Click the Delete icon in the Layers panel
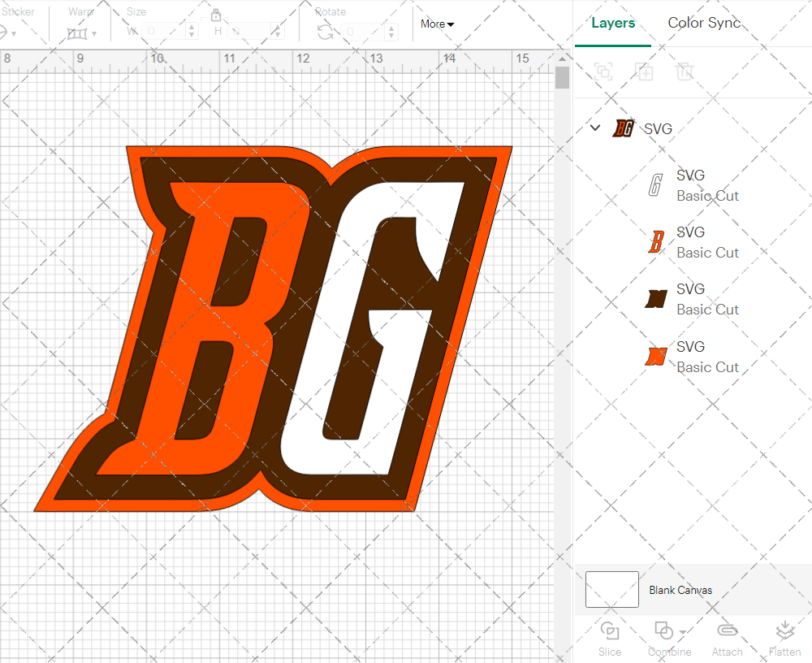This screenshot has width=812, height=663. [685, 71]
